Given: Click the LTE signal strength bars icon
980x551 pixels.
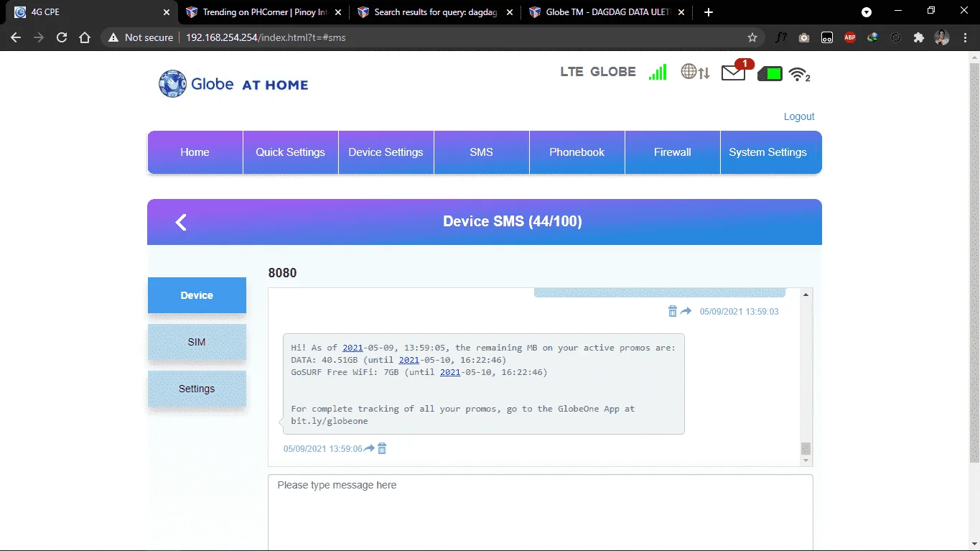Looking at the screenshot, I should pos(658,72).
